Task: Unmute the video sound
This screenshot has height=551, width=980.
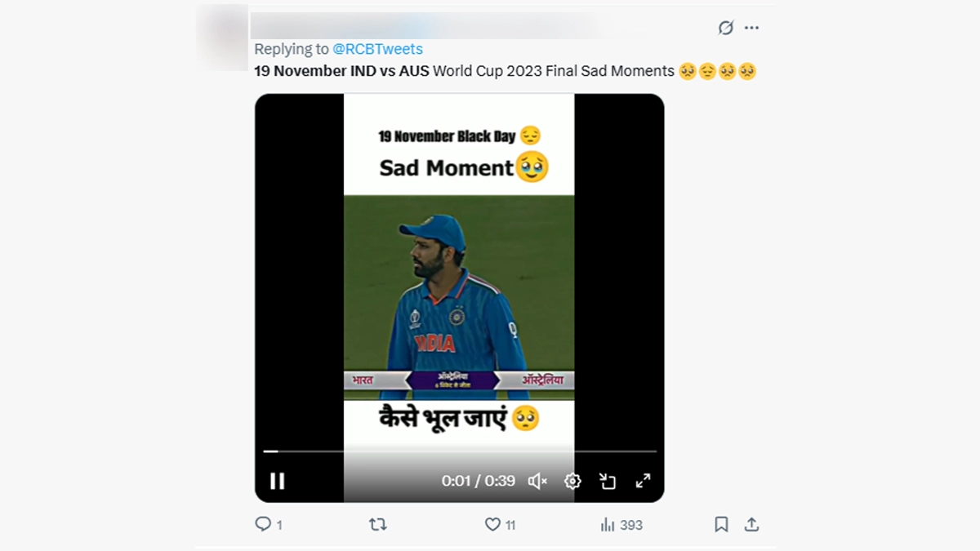Action: pos(537,481)
